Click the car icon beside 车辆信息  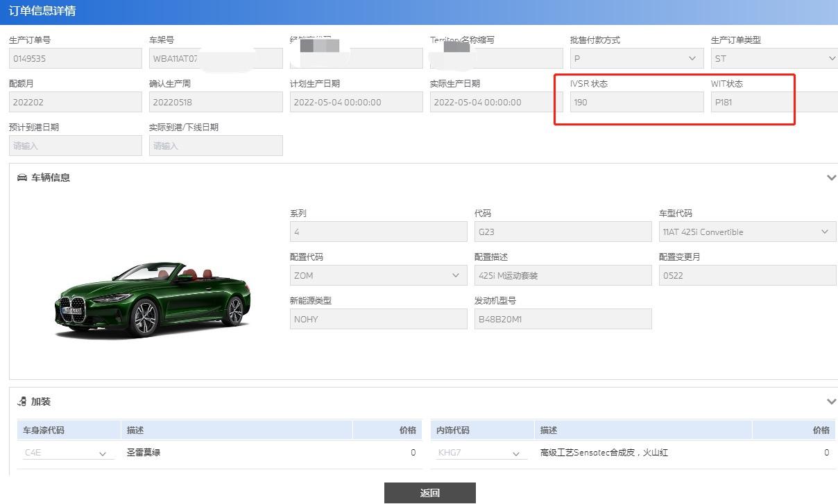coord(22,177)
